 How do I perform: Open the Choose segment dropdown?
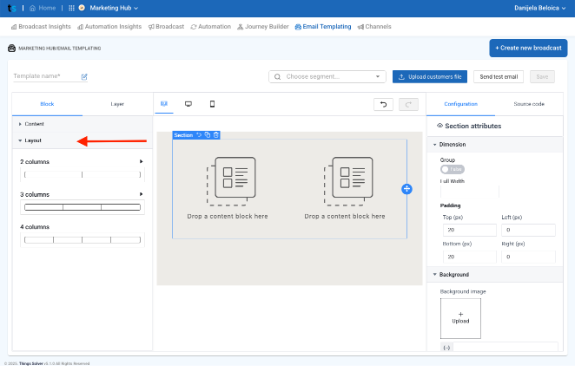[327, 77]
